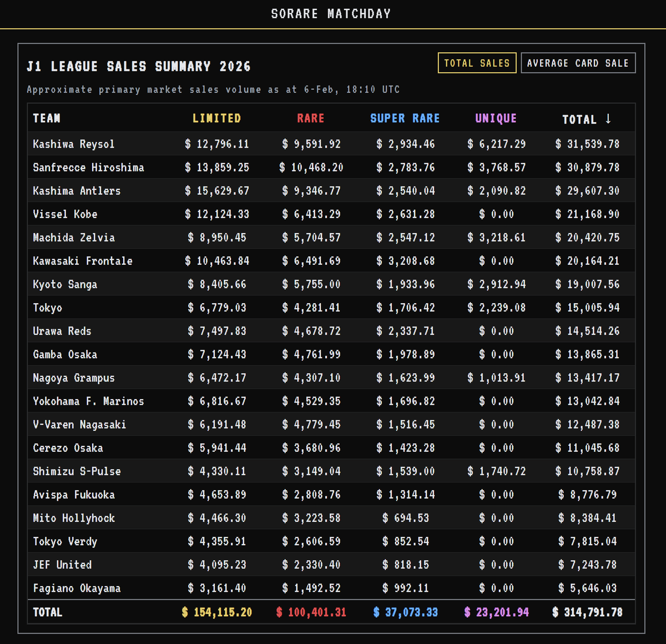Click Yokohama F. Marinos total $ 13,042.84
666x644 pixels.
[587, 401]
